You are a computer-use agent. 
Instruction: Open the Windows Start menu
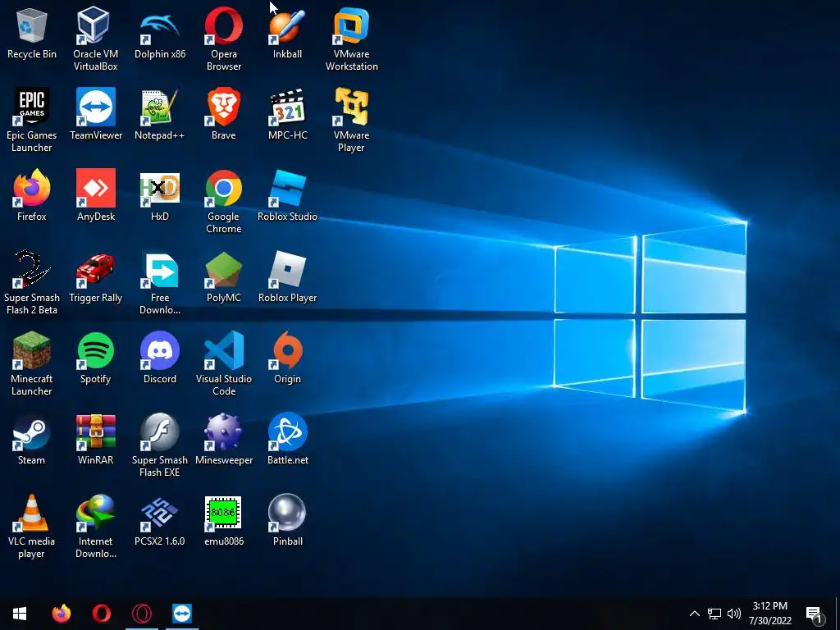click(20, 614)
